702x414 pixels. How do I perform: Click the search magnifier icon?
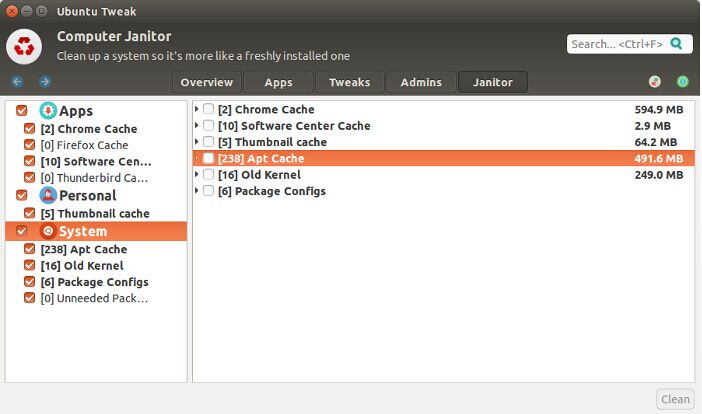point(676,44)
